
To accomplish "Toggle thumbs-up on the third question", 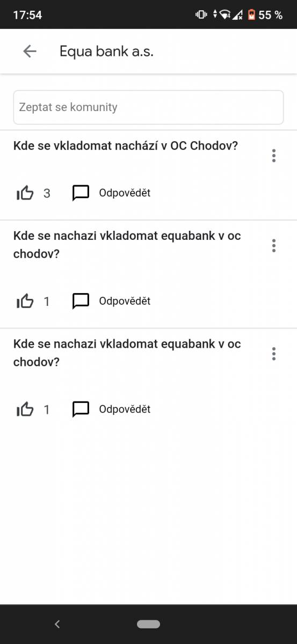I will point(25,409).
